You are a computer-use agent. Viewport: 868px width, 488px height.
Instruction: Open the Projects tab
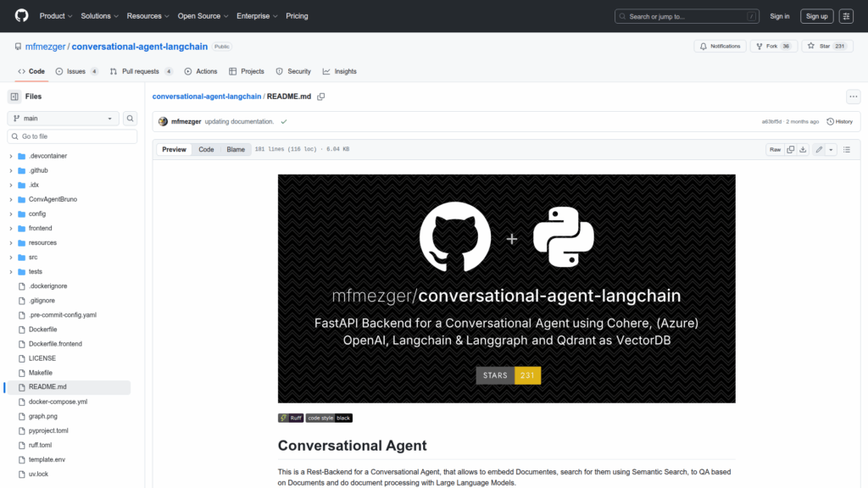(x=247, y=71)
